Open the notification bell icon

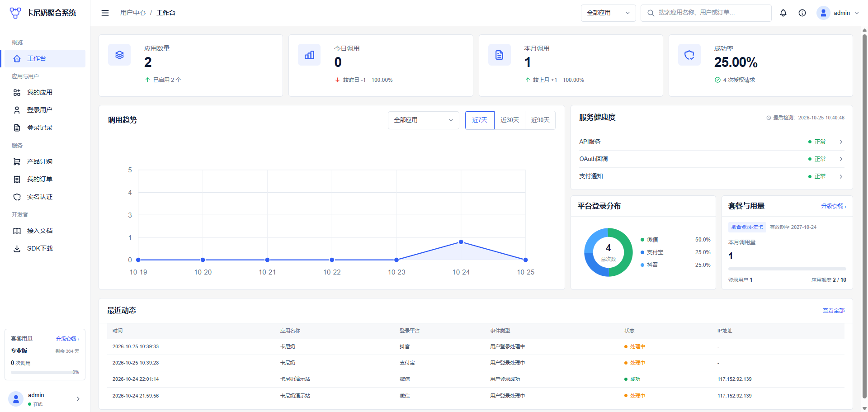783,13
